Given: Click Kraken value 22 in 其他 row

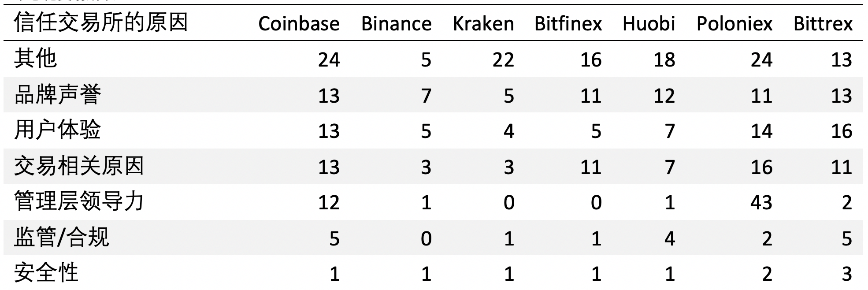Looking at the screenshot, I should [x=503, y=60].
